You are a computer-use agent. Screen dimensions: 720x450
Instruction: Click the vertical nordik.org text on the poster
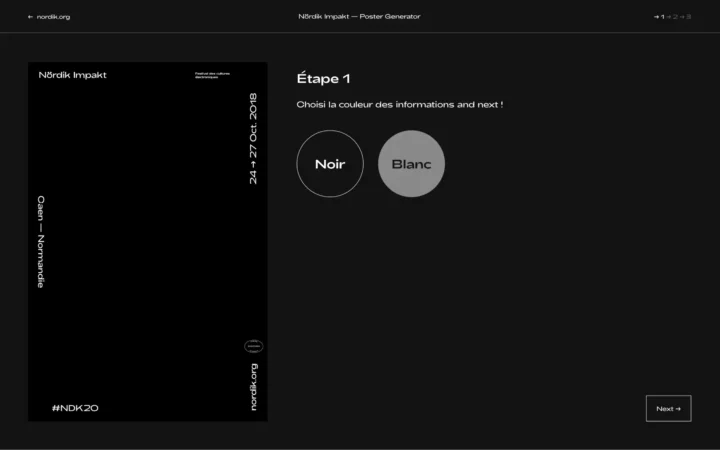tap(253, 386)
